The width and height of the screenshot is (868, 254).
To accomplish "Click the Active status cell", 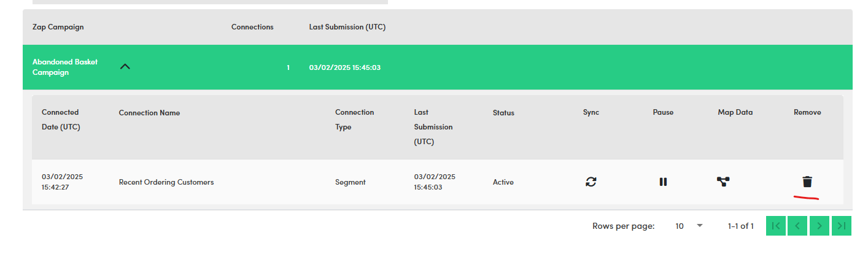I will click(x=503, y=182).
